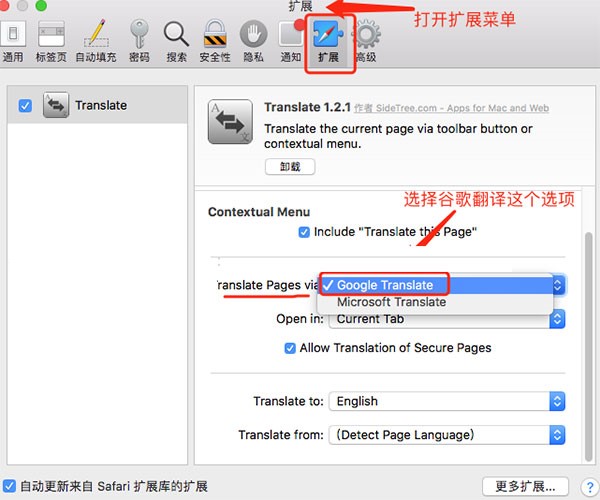Disable the Translate extension checkbox

(x=25, y=106)
